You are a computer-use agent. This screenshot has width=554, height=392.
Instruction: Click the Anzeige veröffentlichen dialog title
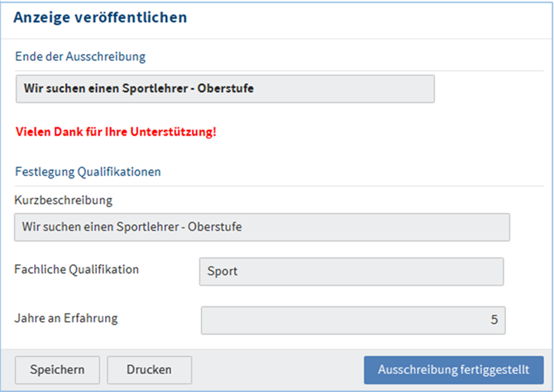(x=100, y=18)
